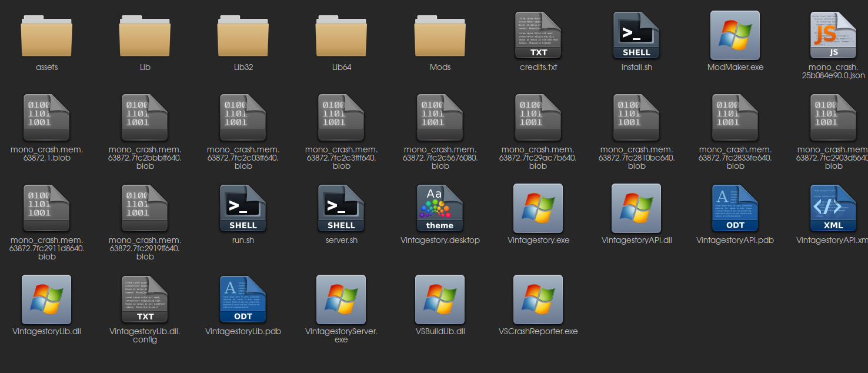
Task: Select the mono_crash.mem.63872.1.blob file
Action: 46,118
